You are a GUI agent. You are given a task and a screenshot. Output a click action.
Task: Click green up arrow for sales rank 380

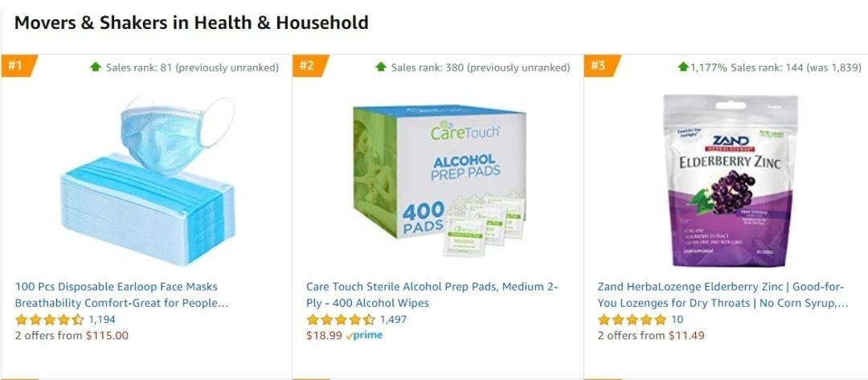tap(381, 67)
